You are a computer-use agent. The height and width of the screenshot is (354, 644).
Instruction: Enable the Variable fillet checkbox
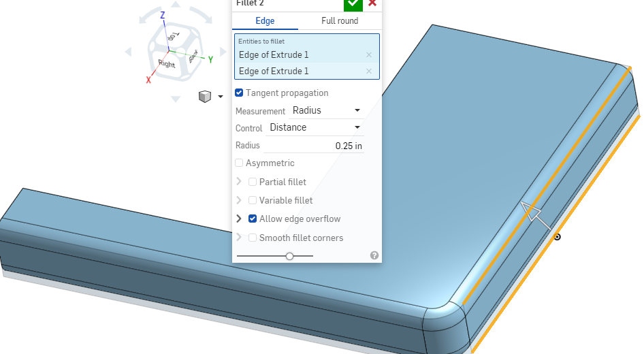253,200
